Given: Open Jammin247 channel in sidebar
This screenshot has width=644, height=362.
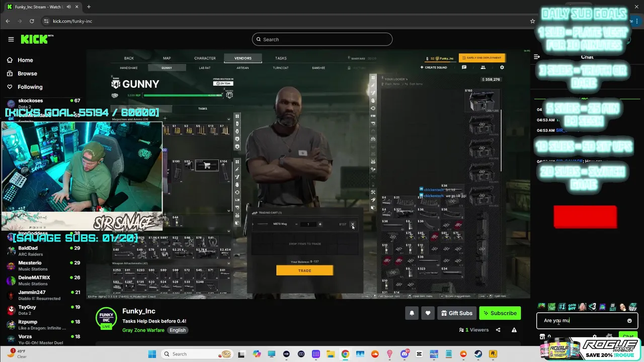Looking at the screenshot, I should 43,295.
